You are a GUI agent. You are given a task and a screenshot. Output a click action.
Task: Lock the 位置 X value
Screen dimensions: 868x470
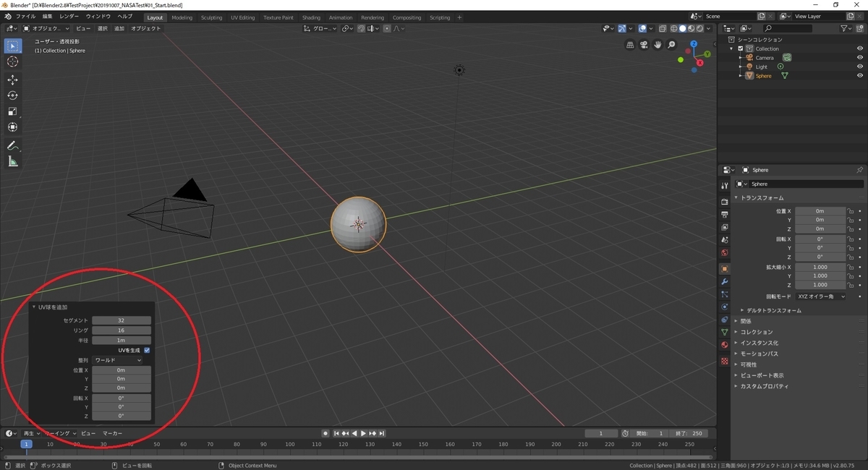pos(851,211)
